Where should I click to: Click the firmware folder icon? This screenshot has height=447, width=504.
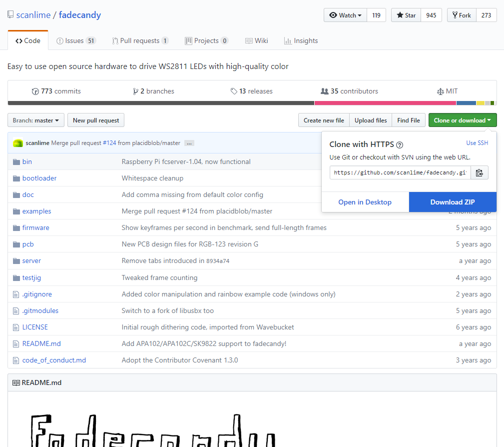(16, 228)
